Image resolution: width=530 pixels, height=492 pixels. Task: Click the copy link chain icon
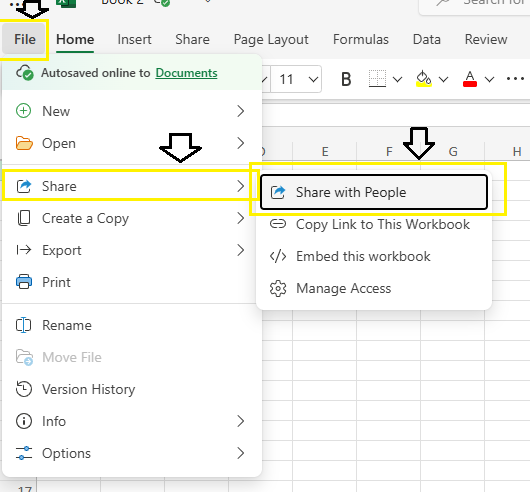278,224
